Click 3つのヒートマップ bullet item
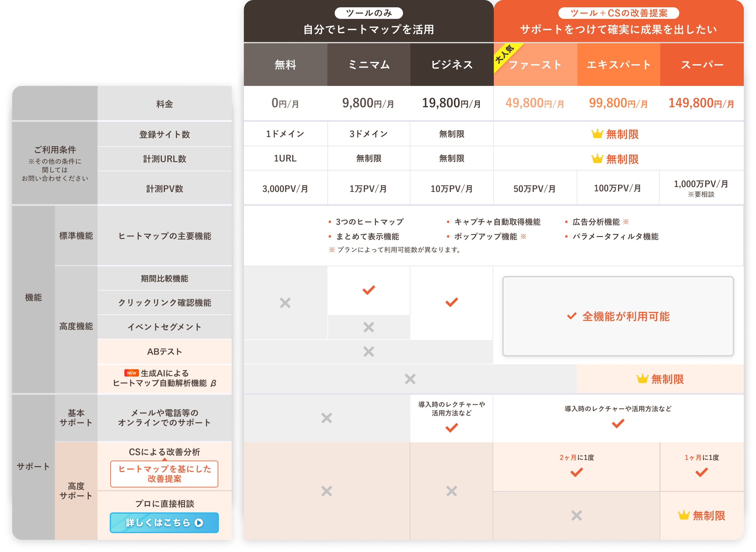Screen dimensions: 756x552 click(366, 221)
